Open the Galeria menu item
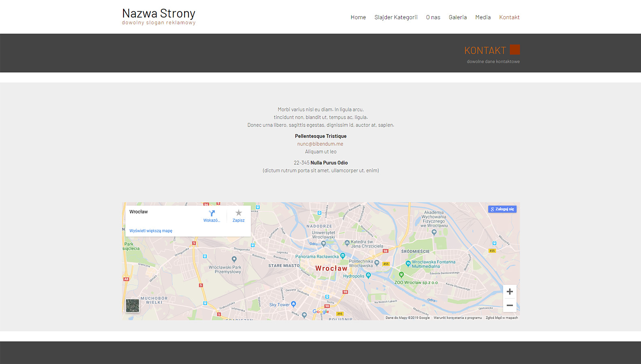The width and height of the screenshot is (641, 364). coord(458,17)
